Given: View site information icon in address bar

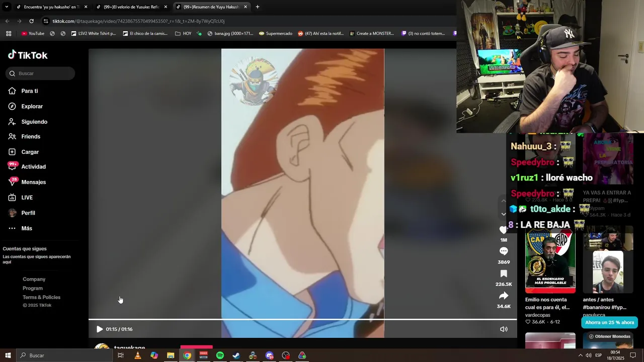Looking at the screenshot, I should click(x=46, y=21).
